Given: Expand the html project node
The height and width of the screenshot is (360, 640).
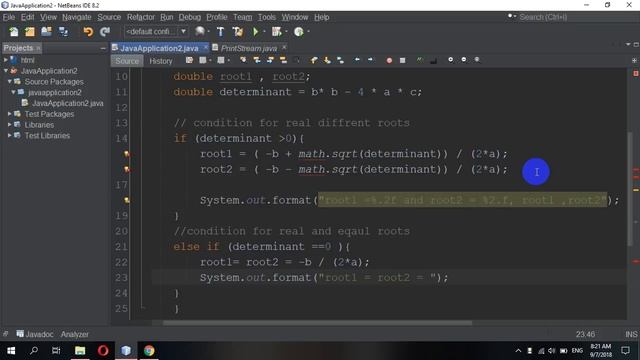Looking at the screenshot, I should (x=6, y=60).
